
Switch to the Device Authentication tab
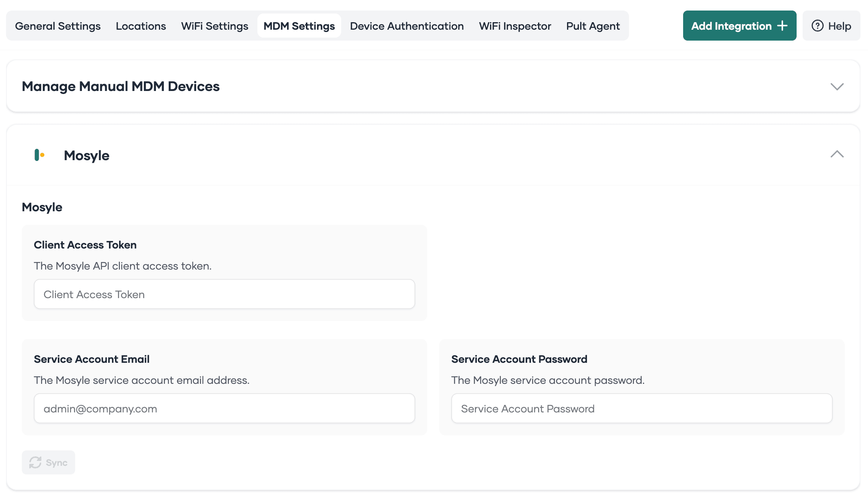tap(407, 26)
